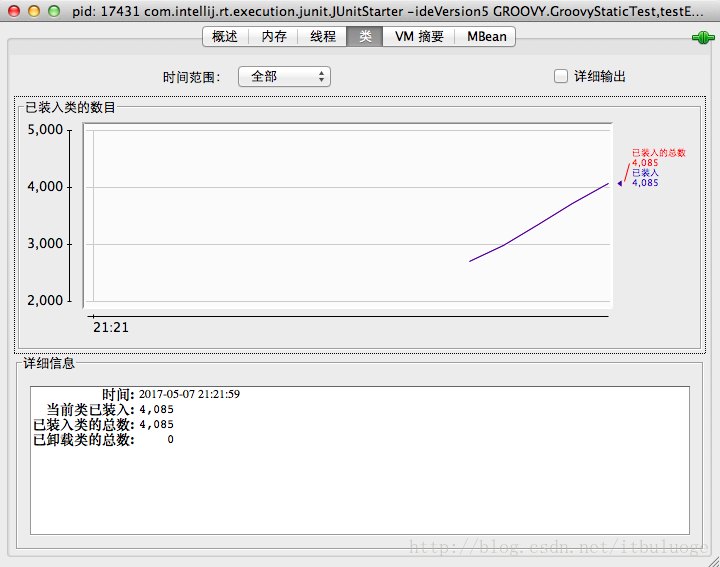Click the 已装入类的数目 chart title
The image size is (720, 567).
coord(70,107)
